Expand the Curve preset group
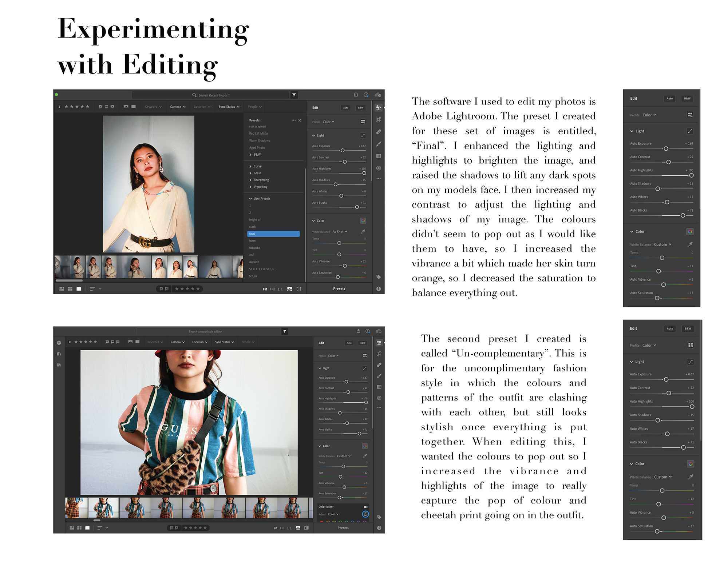The image size is (728, 562). tap(255, 166)
